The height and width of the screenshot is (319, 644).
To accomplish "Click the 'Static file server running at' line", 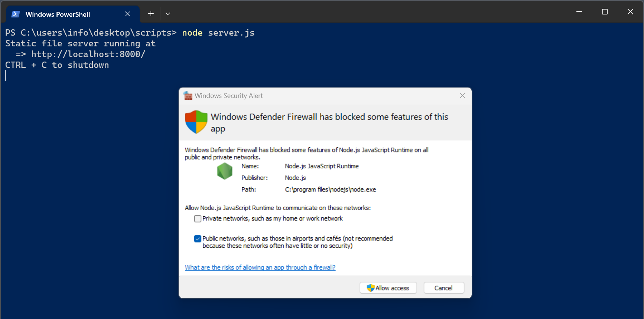I will coord(81,43).
